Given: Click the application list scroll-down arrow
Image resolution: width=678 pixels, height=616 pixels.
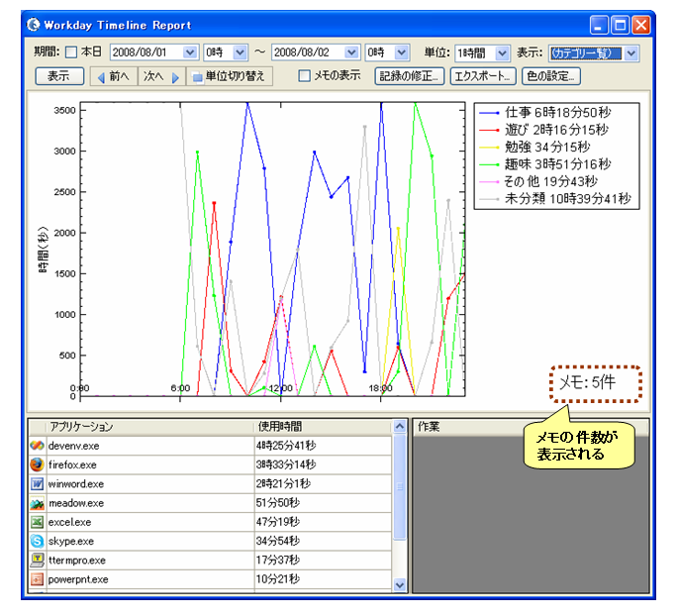Looking at the screenshot, I should coord(400,585).
